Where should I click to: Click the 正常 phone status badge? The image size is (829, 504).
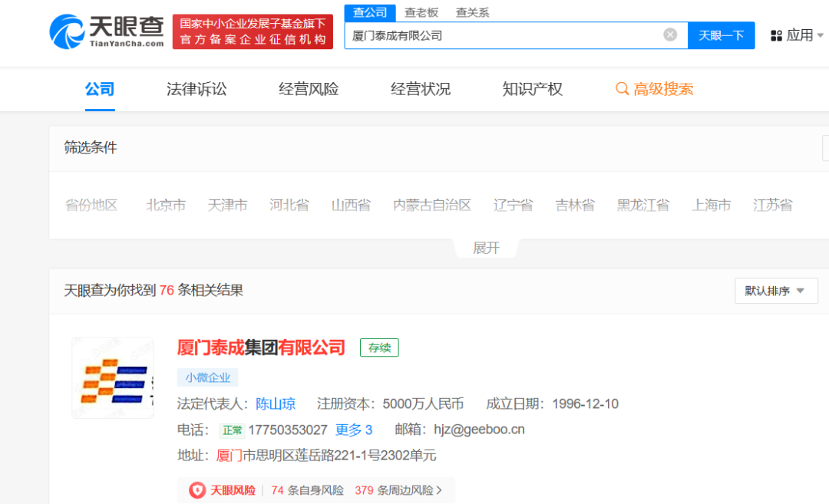[232, 430]
